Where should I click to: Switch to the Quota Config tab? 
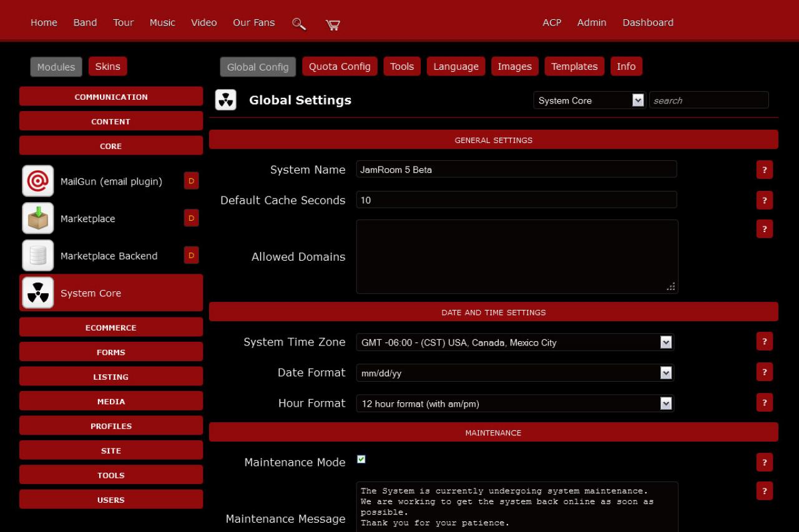[x=340, y=67]
